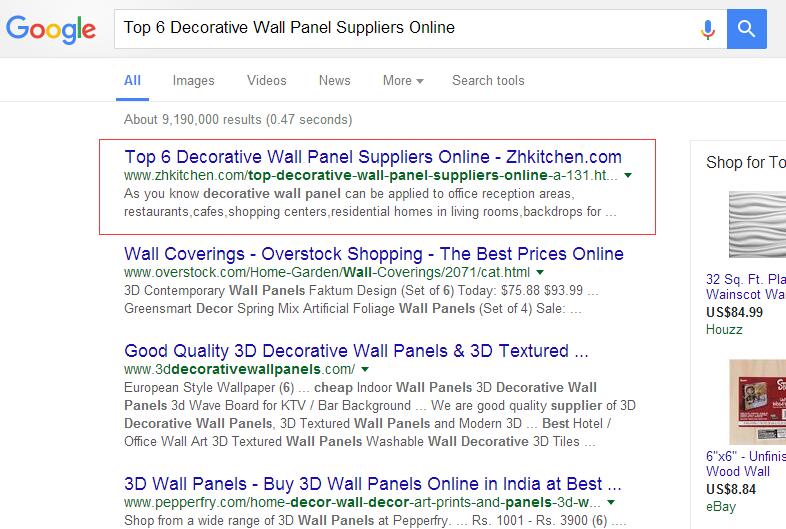Viewport: 786px width, 529px height.
Task: Expand dropdown arrow beside zhkitchen.com URL
Action: click(628, 175)
